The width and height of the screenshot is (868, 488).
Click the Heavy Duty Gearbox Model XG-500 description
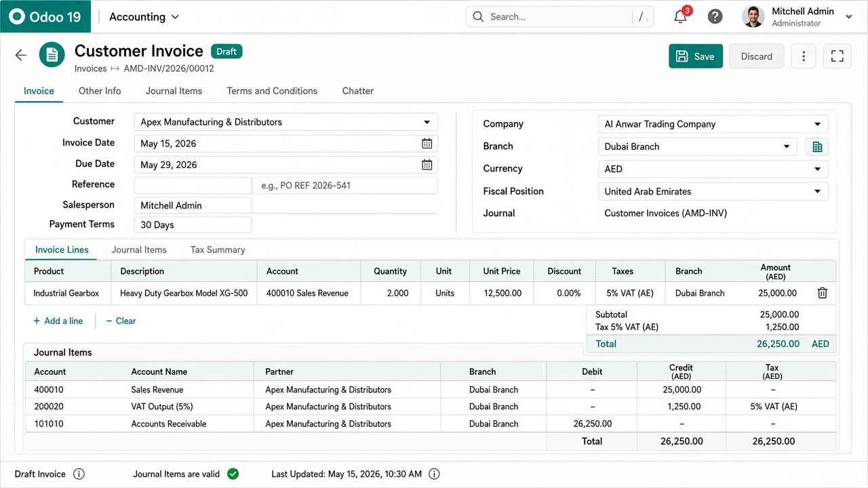pos(184,293)
